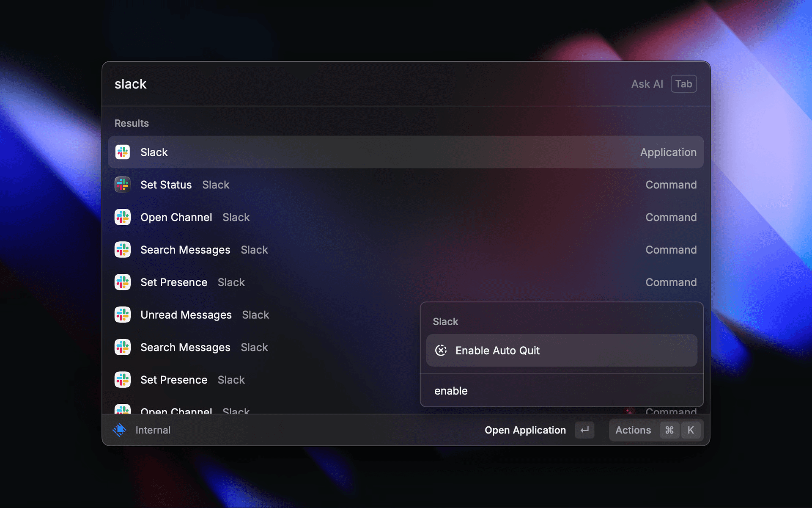
Task: Click the Search Messages Slack icon
Action: click(x=122, y=250)
